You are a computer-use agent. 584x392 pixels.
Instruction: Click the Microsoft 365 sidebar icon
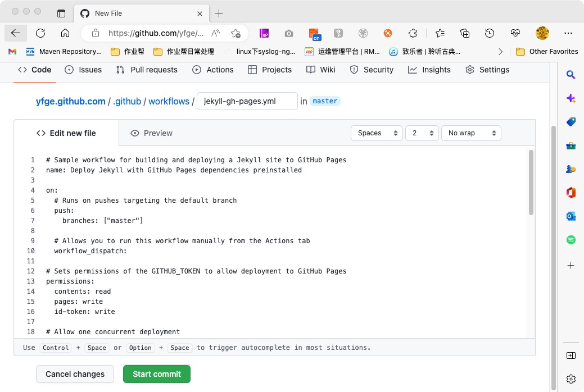[571, 193]
